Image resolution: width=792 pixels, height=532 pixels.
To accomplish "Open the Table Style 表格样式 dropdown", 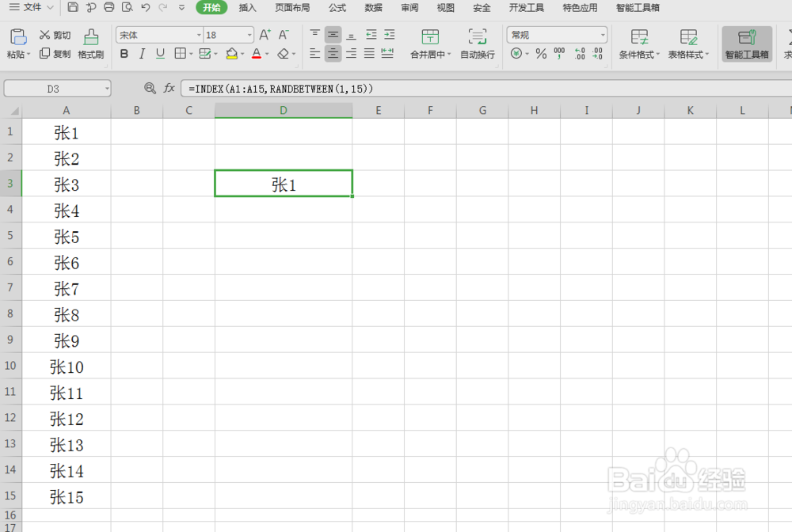I will pyautogui.click(x=688, y=54).
